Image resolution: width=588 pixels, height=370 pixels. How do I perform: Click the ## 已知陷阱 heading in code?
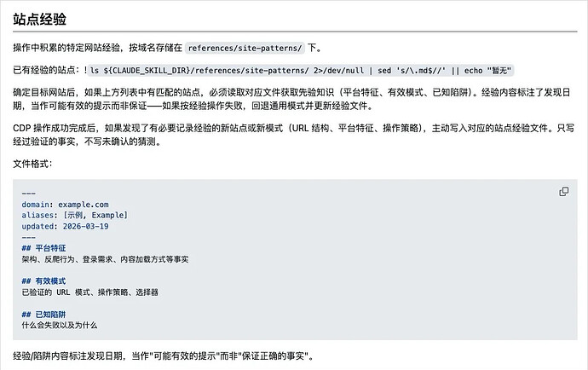43,315
